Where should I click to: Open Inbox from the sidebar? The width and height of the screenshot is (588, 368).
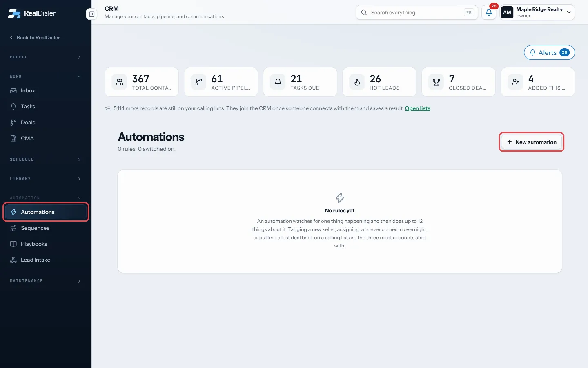46,91
